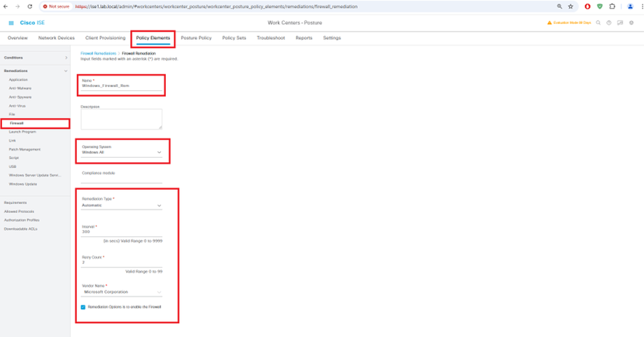644x337 pixels.
Task: Bookmark this page with the star
Action: pyautogui.click(x=570, y=6)
